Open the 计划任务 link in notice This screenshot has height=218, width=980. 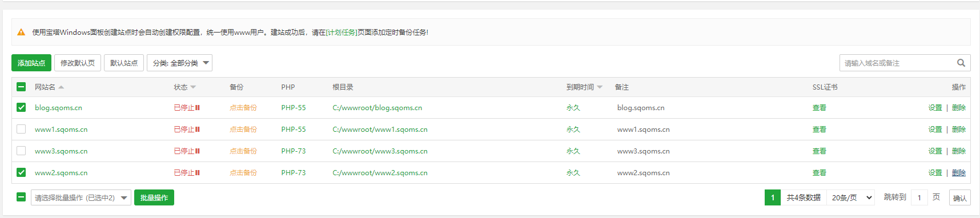coord(342,33)
